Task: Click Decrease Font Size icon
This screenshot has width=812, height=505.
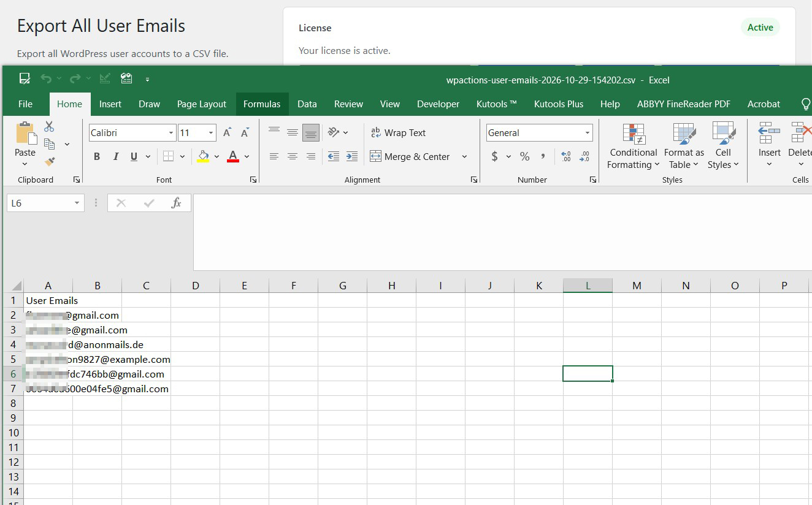Action: [245, 133]
